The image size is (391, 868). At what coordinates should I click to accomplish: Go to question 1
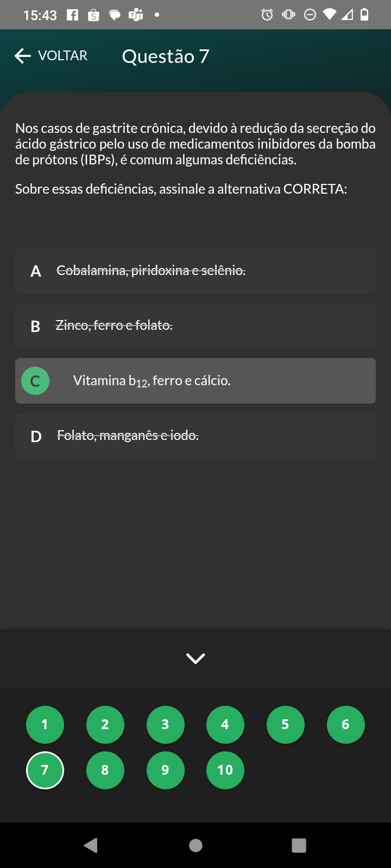pyautogui.click(x=45, y=725)
